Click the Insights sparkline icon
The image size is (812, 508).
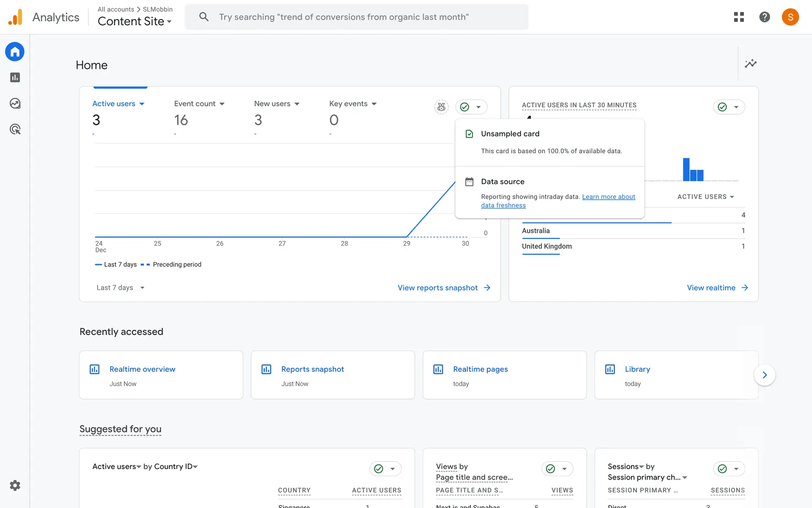tap(751, 63)
